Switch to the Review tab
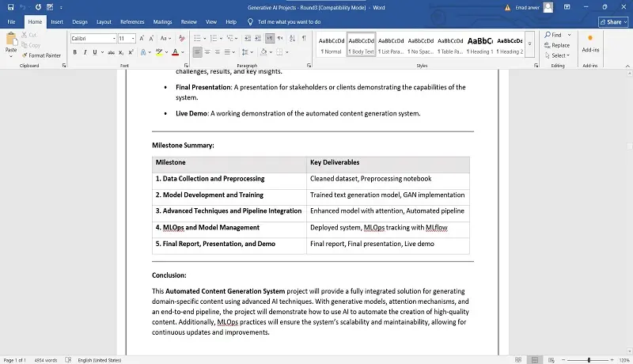Screen dimensions: 633x364 point(188,22)
